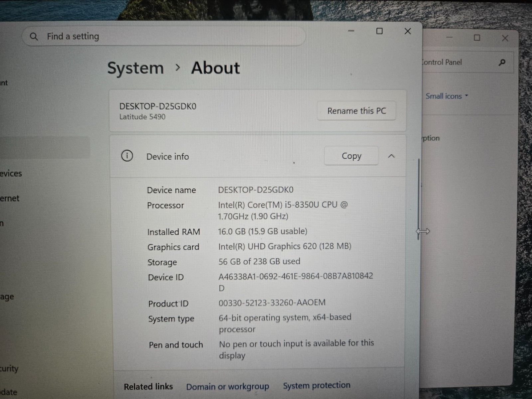Screen dimensions: 532x399
Task: Click the search magnifier icon in Settings
Action: (x=34, y=36)
